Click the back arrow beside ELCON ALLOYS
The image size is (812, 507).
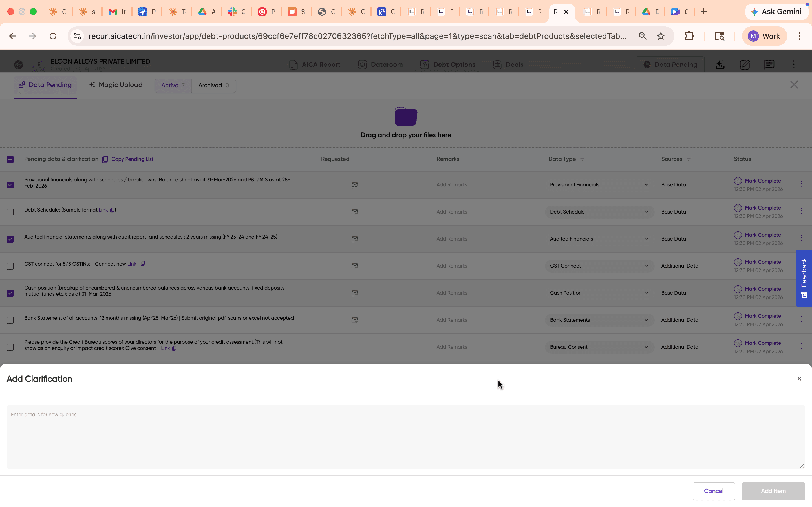[18, 65]
